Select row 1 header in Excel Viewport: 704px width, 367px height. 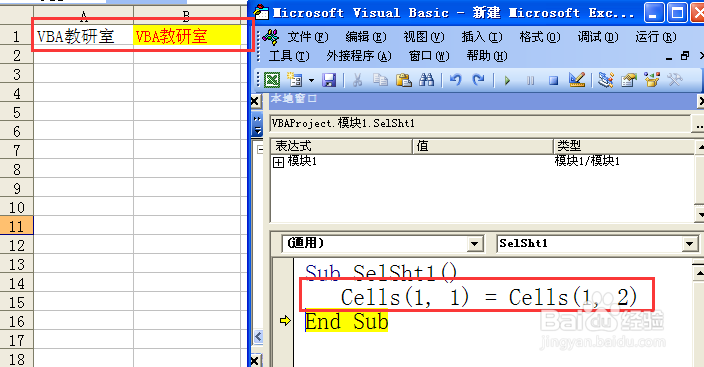tap(17, 36)
